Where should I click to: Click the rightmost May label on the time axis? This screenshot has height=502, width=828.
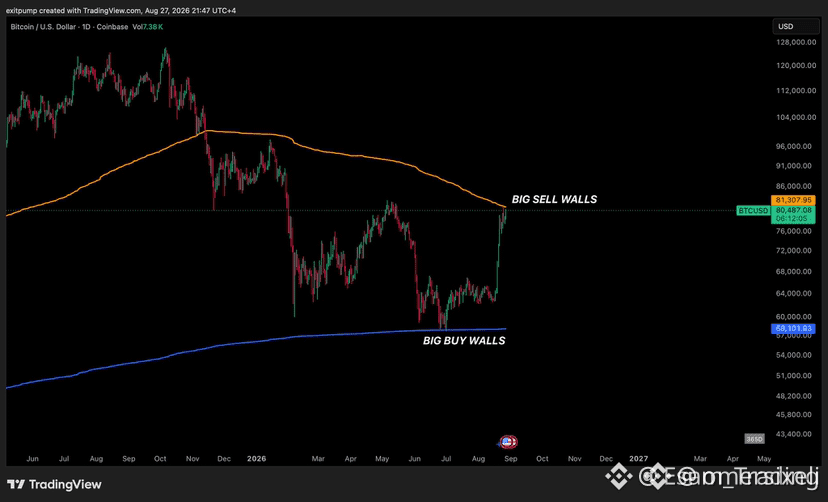click(764, 459)
